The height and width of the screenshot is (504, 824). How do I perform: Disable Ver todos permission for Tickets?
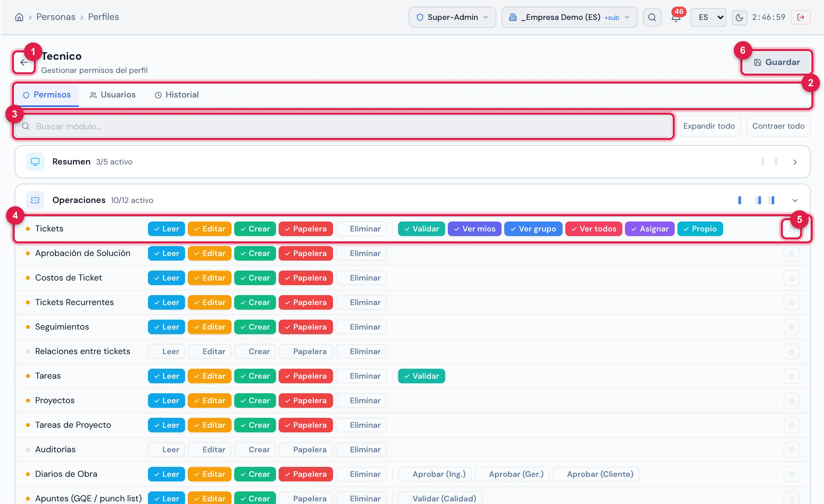click(x=593, y=229)
